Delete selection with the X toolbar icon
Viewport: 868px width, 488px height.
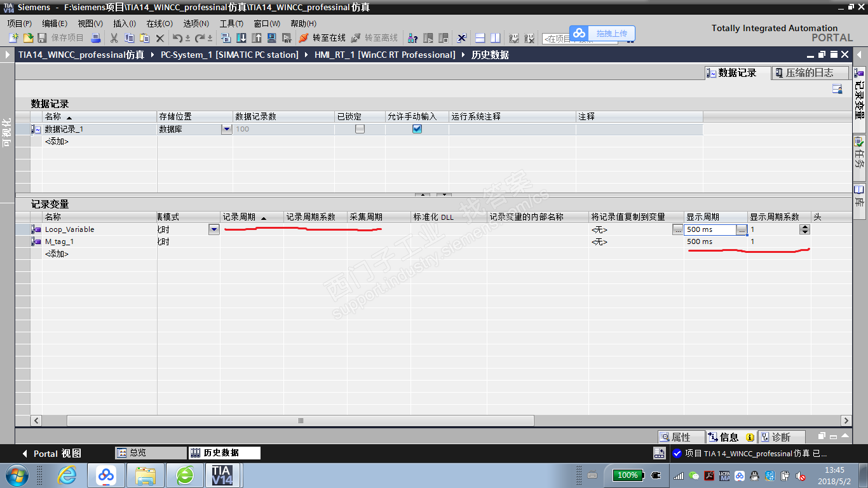(x=160, y=38)
